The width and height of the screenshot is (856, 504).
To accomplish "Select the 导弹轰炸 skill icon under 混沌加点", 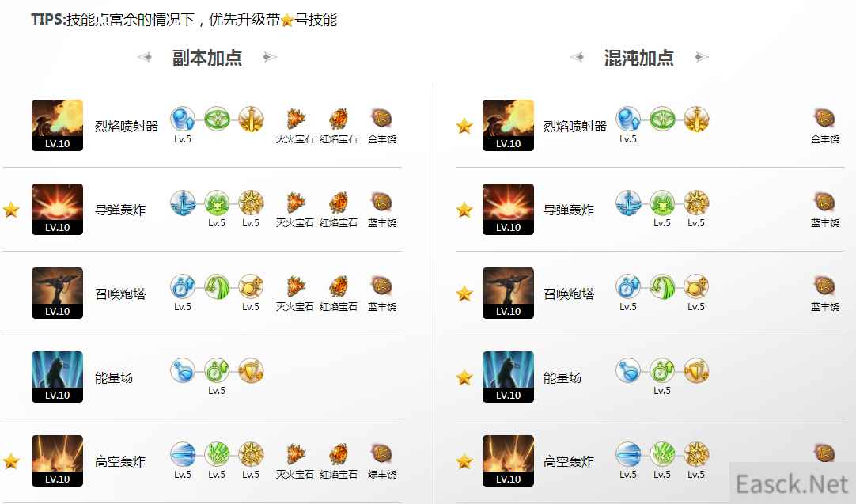I will coord(508,209).
